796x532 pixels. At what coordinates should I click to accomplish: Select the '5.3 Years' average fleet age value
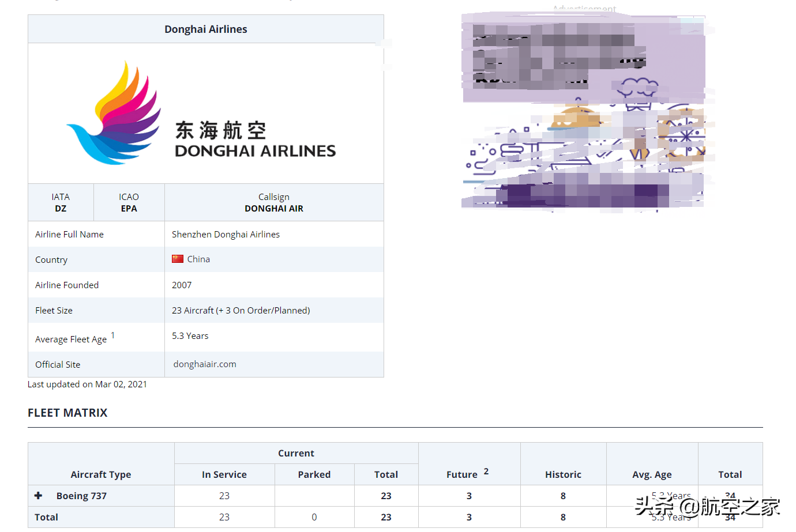190,336
